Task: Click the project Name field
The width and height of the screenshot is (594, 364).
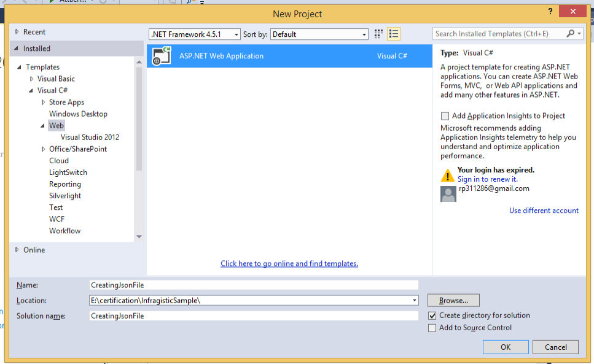Action: (254, 285)
